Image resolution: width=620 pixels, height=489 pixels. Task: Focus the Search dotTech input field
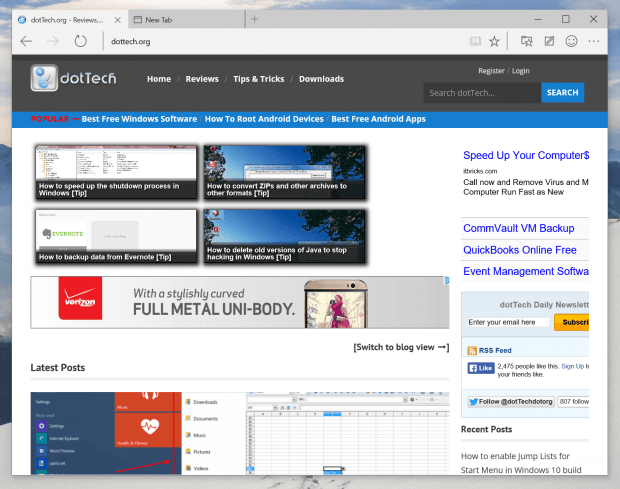(x=482, y=93)
